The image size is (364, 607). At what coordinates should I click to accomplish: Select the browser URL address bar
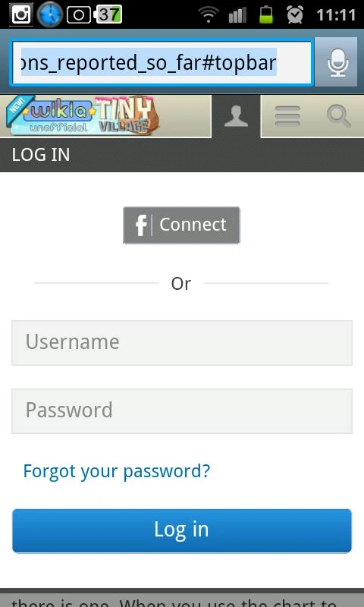161,62
